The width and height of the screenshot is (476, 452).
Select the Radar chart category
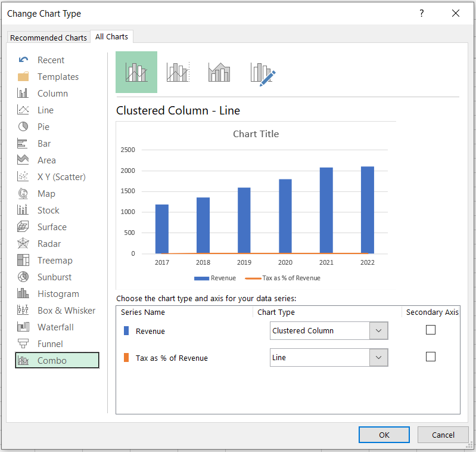49,244
